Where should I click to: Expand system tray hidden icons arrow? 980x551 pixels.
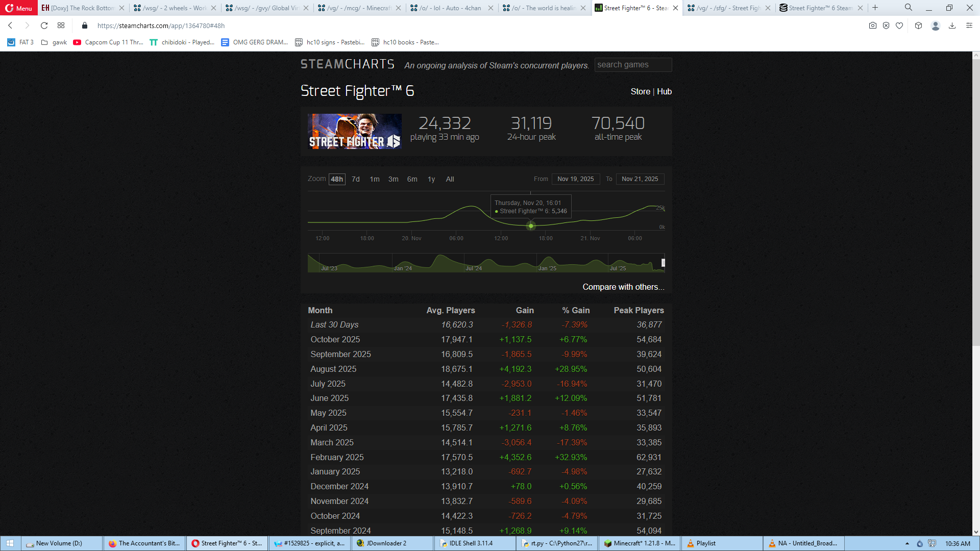(907, 543)
